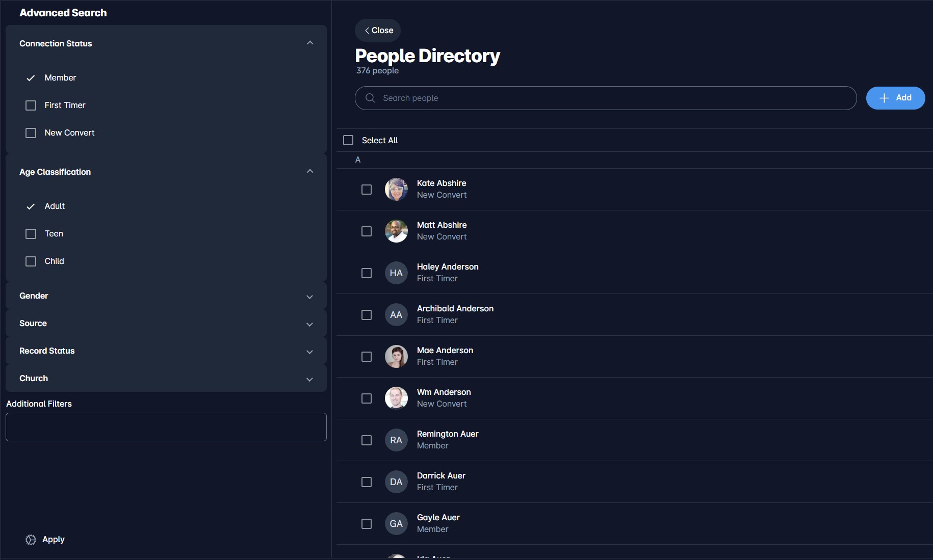Click the Close back button
The height and width of the screenshot is (560, 933).
pyautogui.click(x=378, y=31)
